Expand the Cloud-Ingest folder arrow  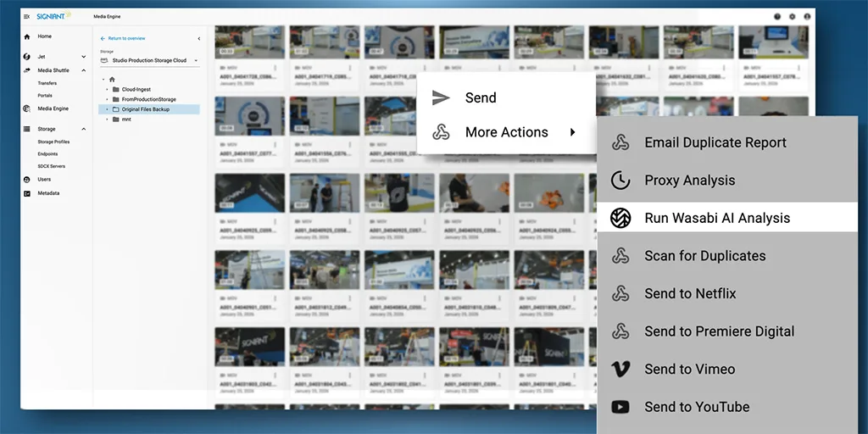pyautogui.click(x=106, y=89)
